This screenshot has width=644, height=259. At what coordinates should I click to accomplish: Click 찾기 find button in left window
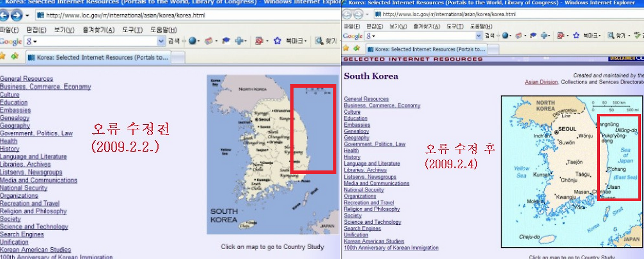pos(326,41)
